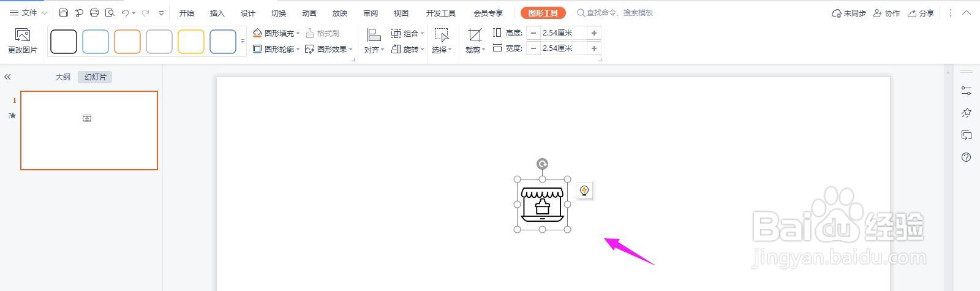Click the export to PDF icon
This screenshot has height=291, width=980.
click(x=79, y=12)
